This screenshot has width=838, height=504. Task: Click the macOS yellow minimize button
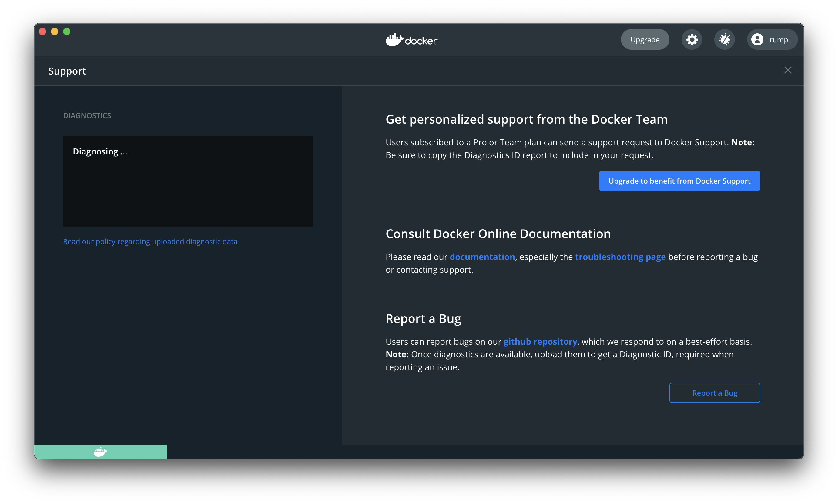coord(54,31)
